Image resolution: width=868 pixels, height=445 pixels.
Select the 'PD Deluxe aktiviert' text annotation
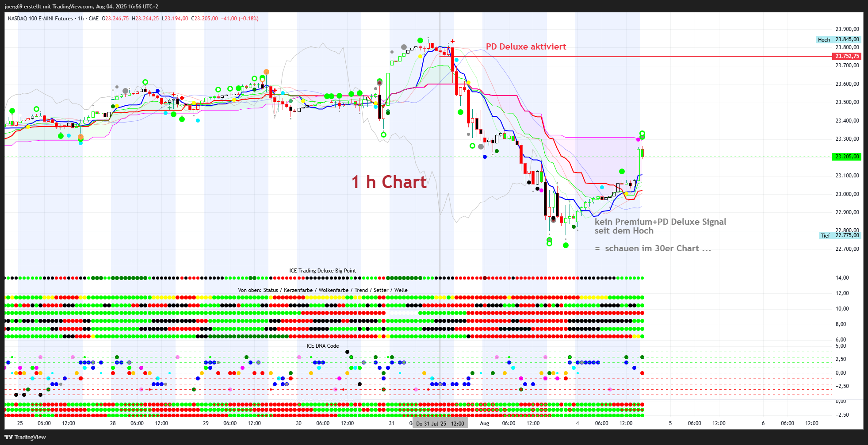[x=526, y=47]
